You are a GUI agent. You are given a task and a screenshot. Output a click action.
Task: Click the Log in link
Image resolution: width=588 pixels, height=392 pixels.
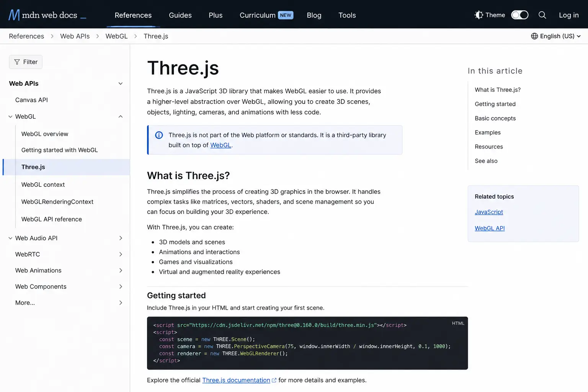pos(568,15)
